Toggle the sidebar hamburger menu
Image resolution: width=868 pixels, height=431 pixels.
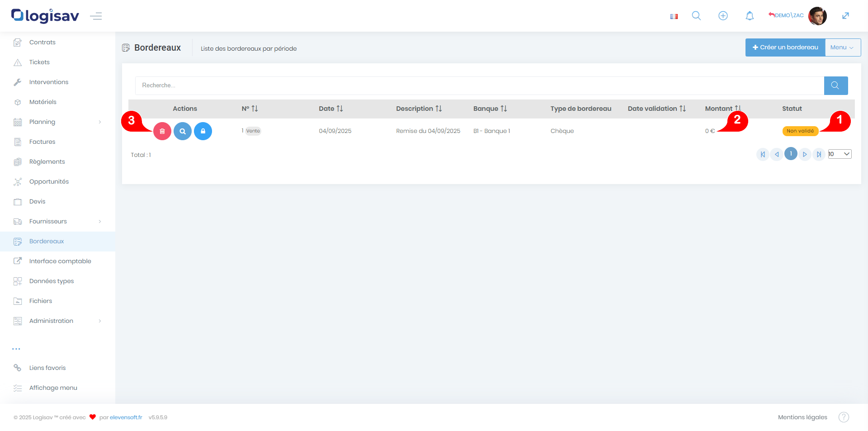96,16
